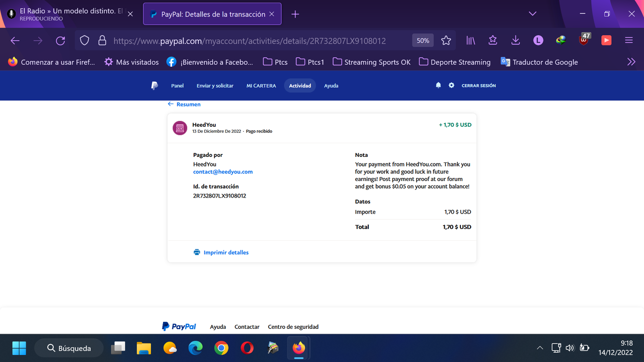The image size is (644, 362).
Task: Open the Traductor de Google bookmark
Action: 539,62
